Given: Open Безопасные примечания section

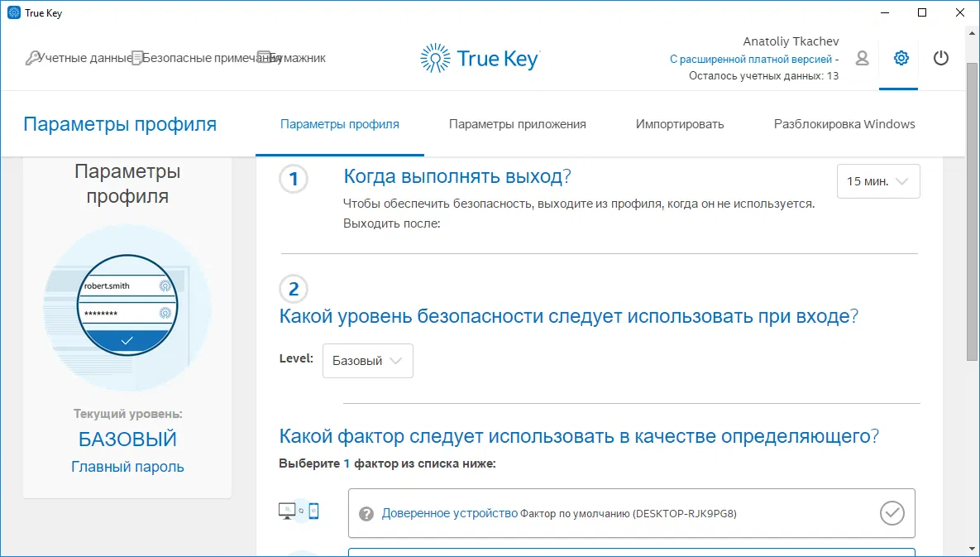Looking at the screenshot, I should point(212,58).
